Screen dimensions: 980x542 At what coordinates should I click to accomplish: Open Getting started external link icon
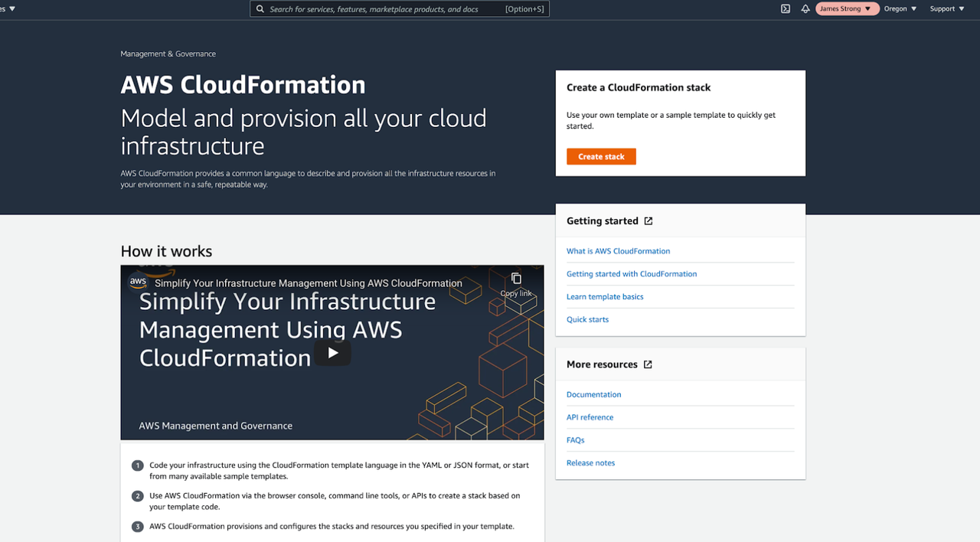(x=648, y=220)
